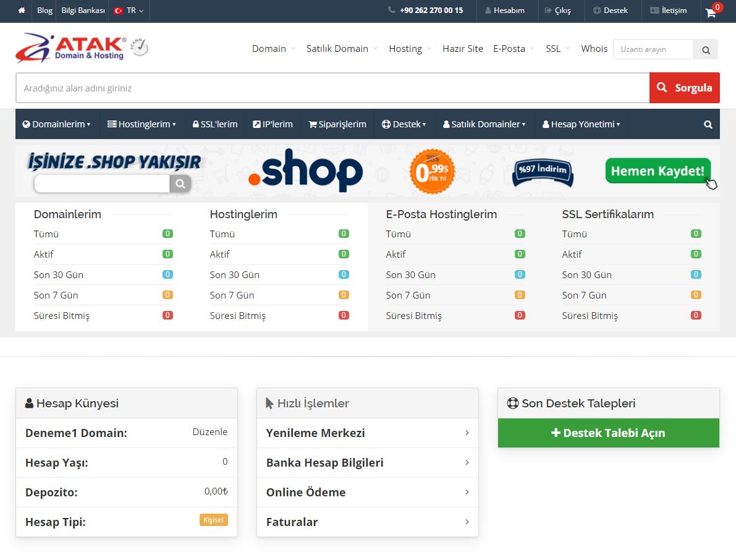Viewport: 736px width, 560px height.
Task: Open the Whois menu item
Action: click(x=594, y=49)
